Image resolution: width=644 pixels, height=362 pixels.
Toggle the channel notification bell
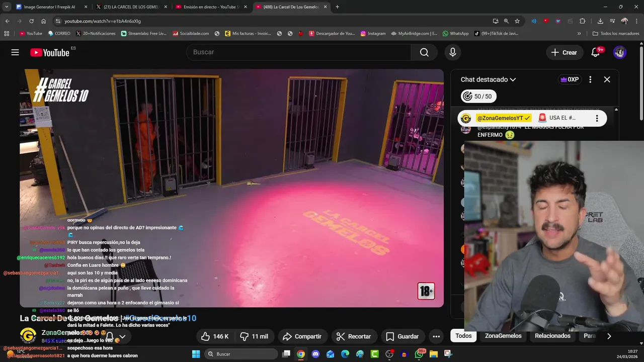(110, 336)
